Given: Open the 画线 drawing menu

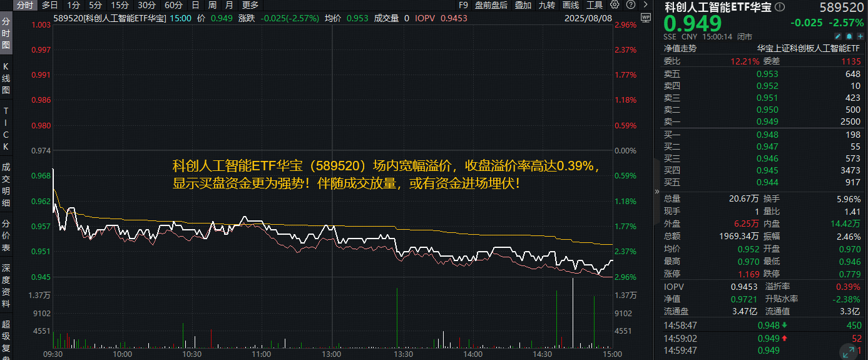Looking at the screenshot, I should [570, 4].
